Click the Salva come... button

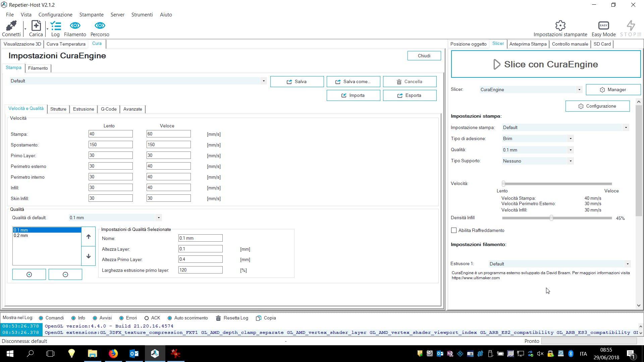pyautogui.click(x=353, y=82)
